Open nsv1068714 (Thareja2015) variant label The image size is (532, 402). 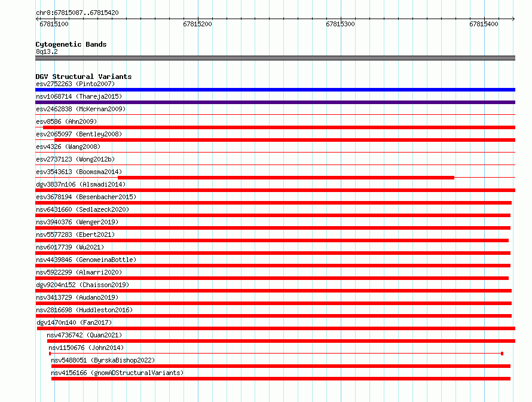[x=79, y=96]
